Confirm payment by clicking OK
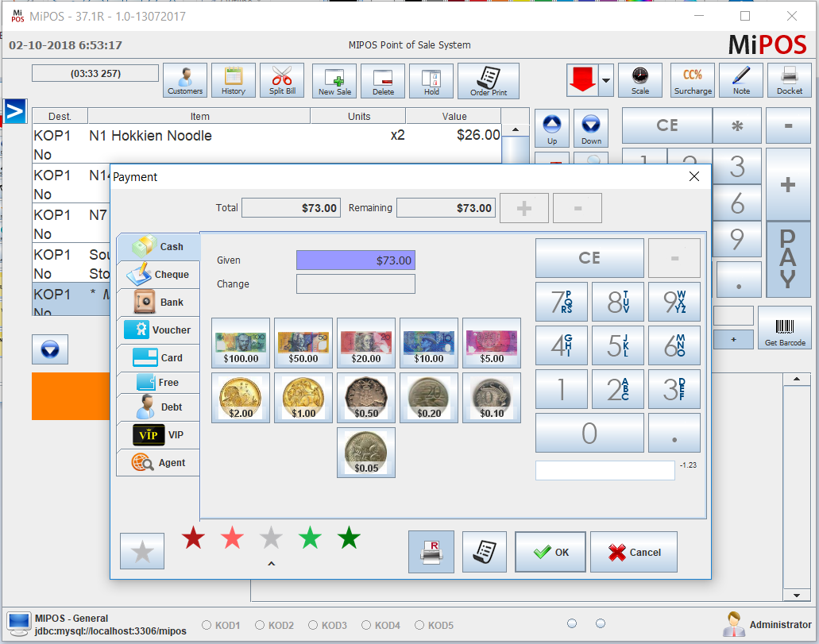The height and width of the screenshot is (644, 819). click(550, 551)
